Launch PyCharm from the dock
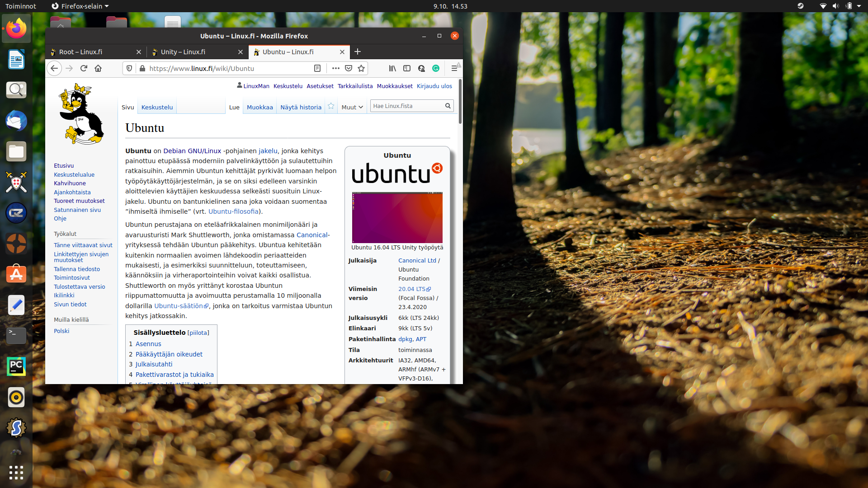Viewport: 868px width, 488px height. click(x=16, y=366)
